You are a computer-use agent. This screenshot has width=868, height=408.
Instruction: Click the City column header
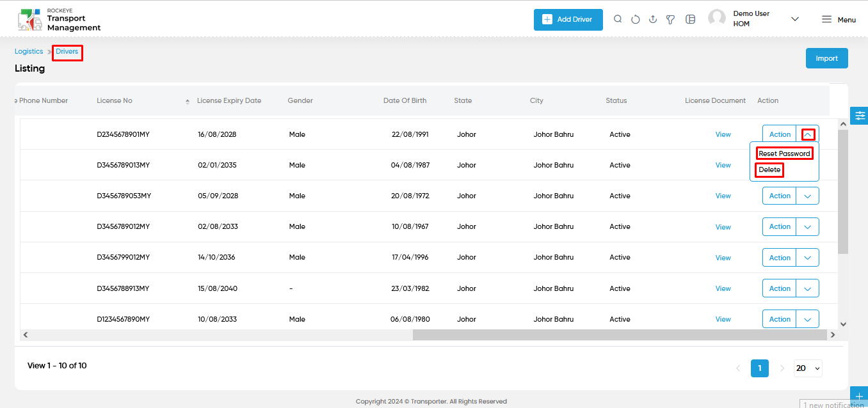536,100
